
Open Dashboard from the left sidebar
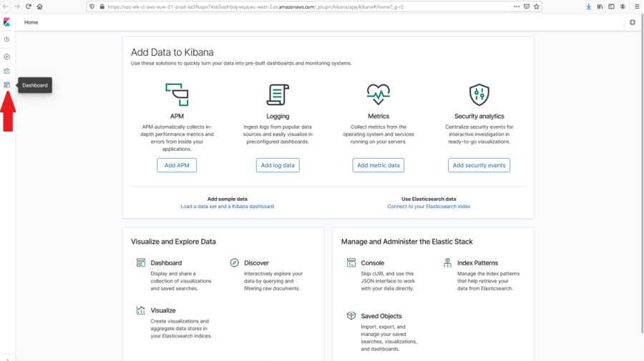point(7,85)
